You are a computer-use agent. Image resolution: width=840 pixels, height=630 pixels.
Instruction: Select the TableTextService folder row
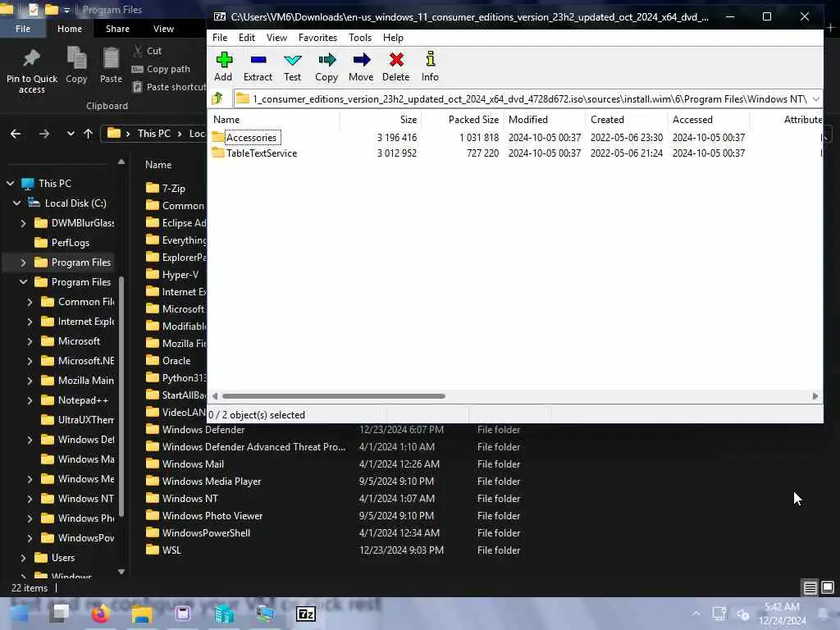[262, 153]
